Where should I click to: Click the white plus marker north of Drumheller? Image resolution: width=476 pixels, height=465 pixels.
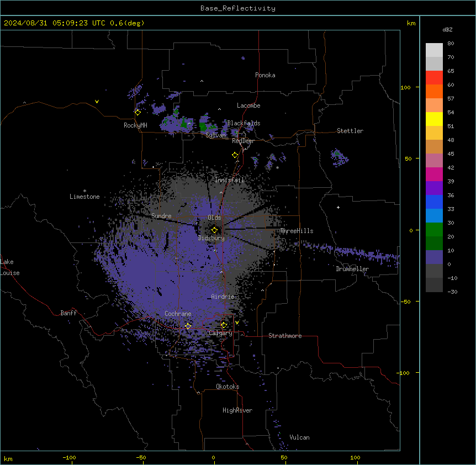click(x=338, y=207)
